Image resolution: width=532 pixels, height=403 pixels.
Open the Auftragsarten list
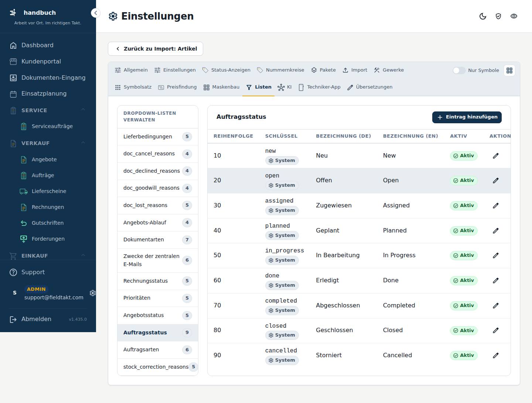tap(158, 350)
